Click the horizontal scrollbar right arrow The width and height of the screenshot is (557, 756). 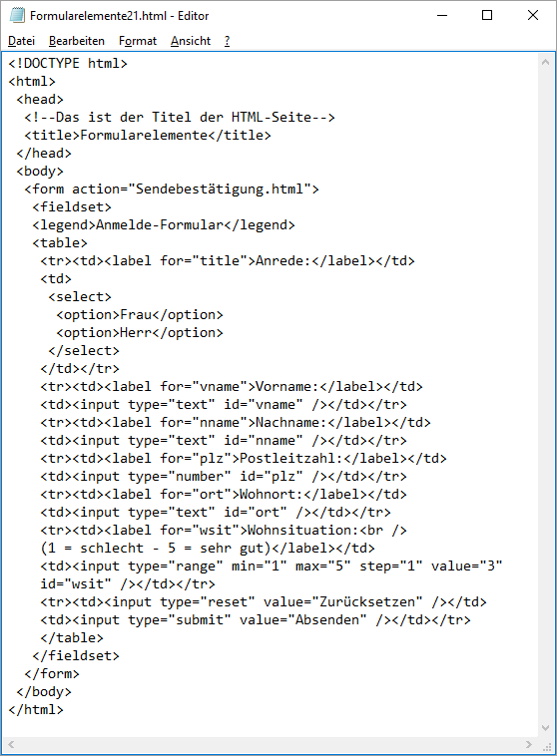[x=529, y=744]
